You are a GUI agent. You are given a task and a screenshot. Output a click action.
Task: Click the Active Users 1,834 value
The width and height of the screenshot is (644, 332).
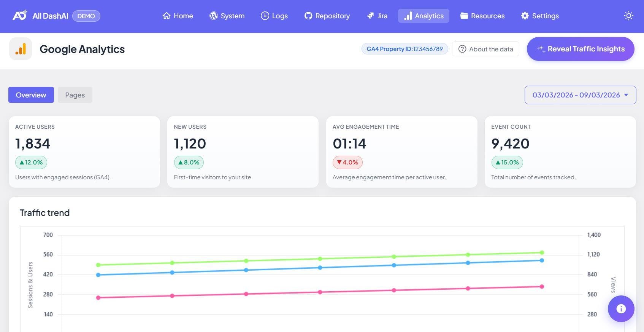(x=33, y=144)
